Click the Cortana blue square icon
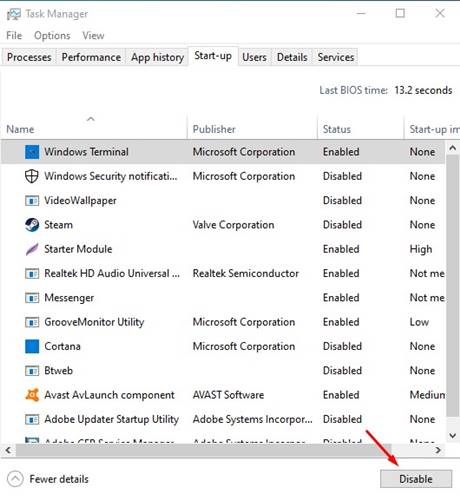Screen dimensions: 460x500 32,346
